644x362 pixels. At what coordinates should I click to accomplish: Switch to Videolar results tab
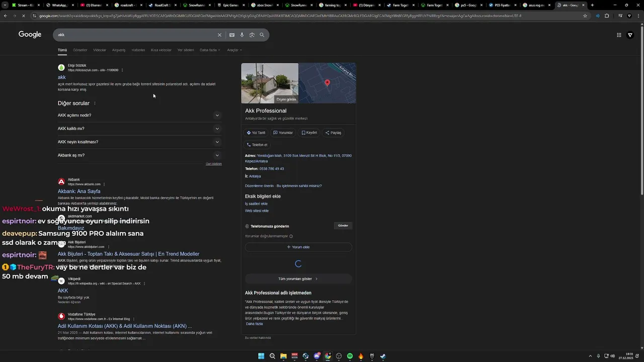[100, 50]
